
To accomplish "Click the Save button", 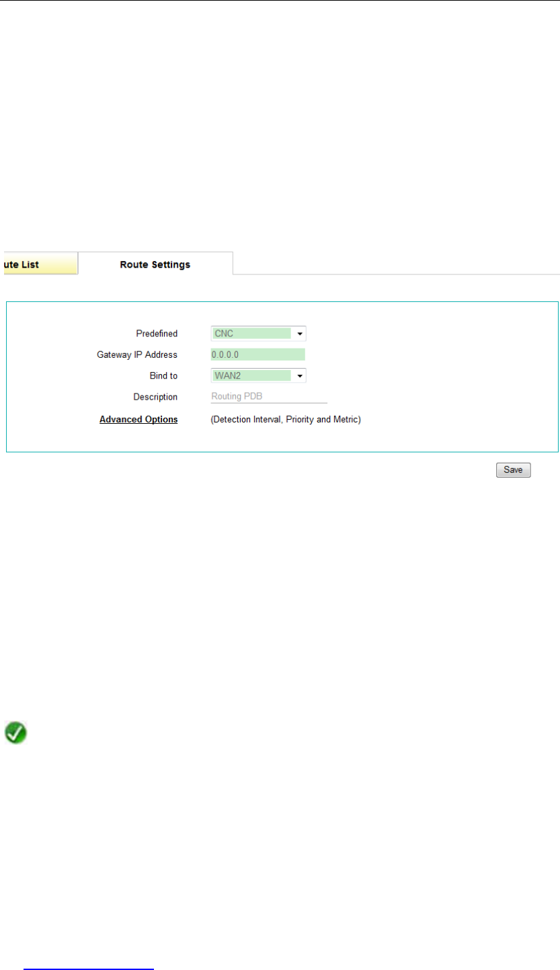I will click(514, 470).
